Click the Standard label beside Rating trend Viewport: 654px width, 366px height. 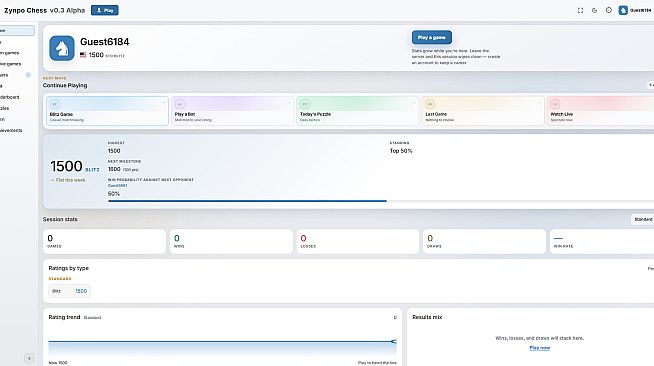92,318
